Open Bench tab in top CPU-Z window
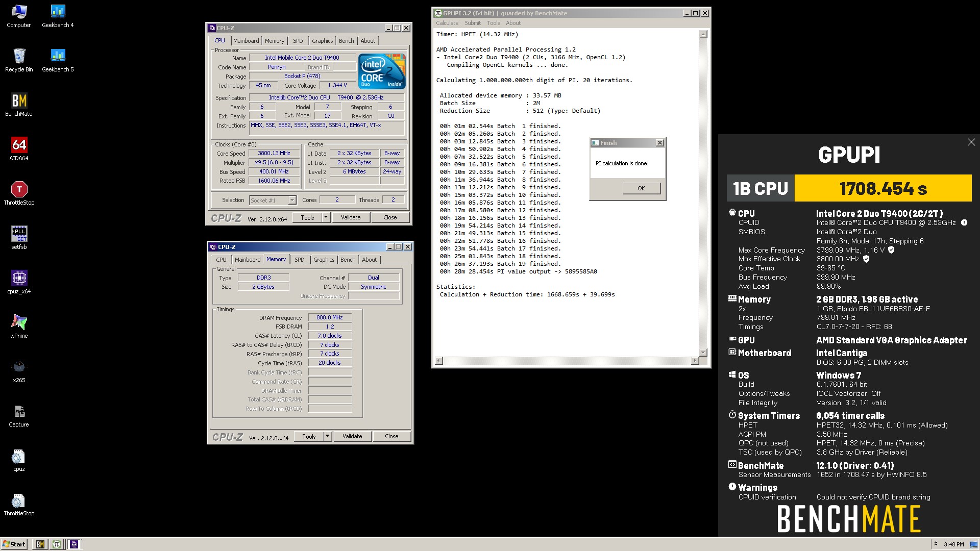 pyautogui.click(x=346, y=41)
